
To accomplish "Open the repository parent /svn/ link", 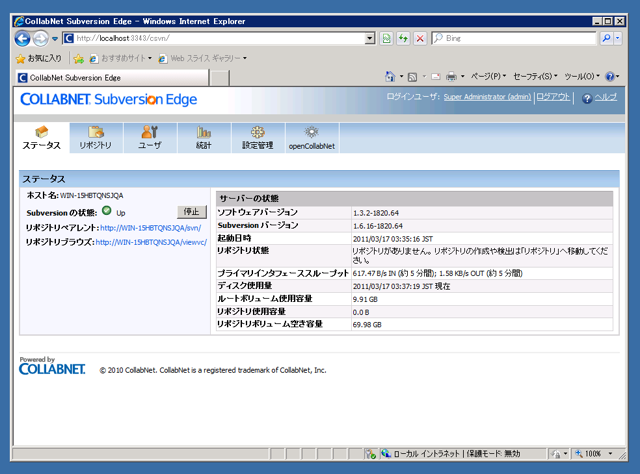I will coord(151,228).
